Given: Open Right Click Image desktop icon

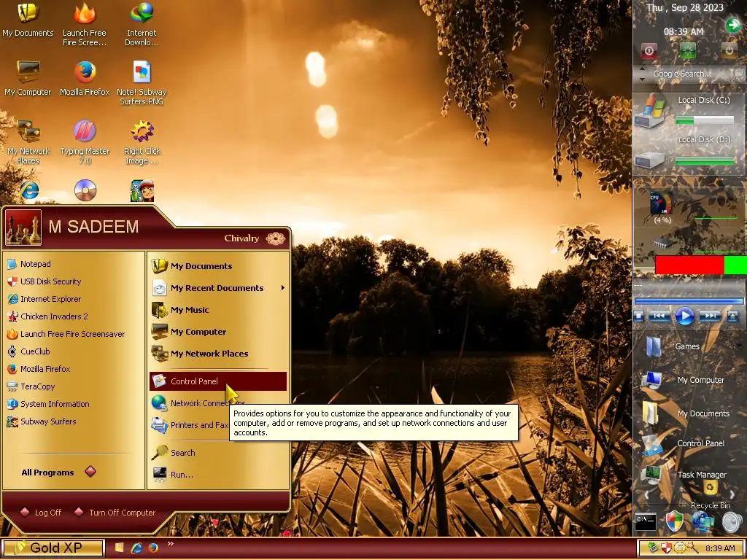Looking at the screenshot, I should (142, 142).
